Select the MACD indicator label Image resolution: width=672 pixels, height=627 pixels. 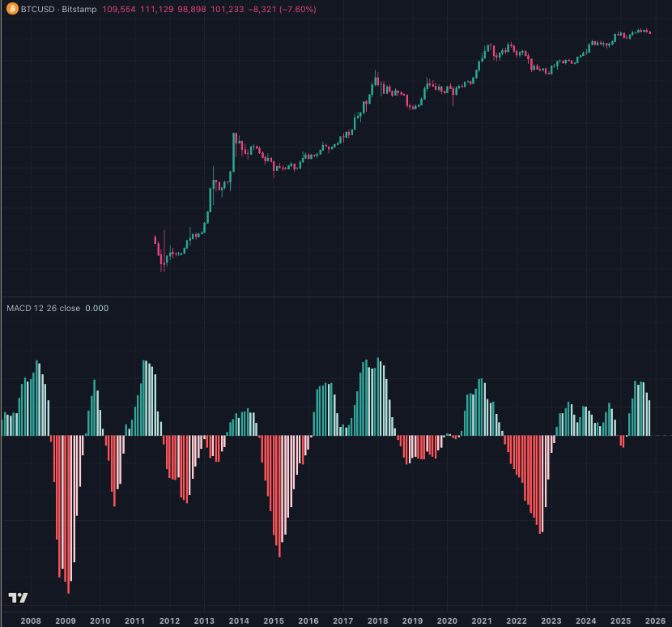tap(18, 308)
